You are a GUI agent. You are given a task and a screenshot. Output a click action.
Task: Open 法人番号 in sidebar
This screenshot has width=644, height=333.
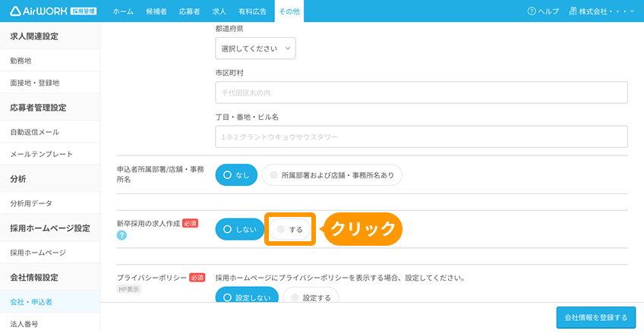click(50, 324)
